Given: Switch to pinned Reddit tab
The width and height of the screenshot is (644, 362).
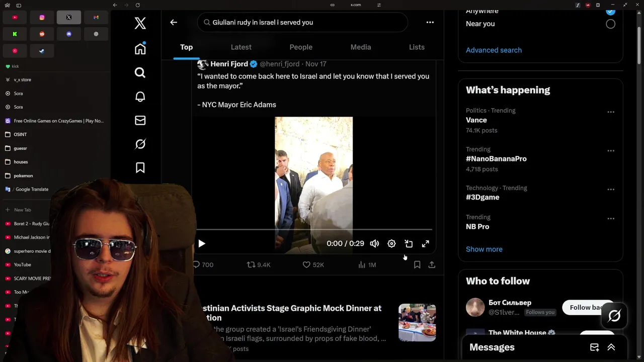Looking at the screenshot, I should pos(42,34).
